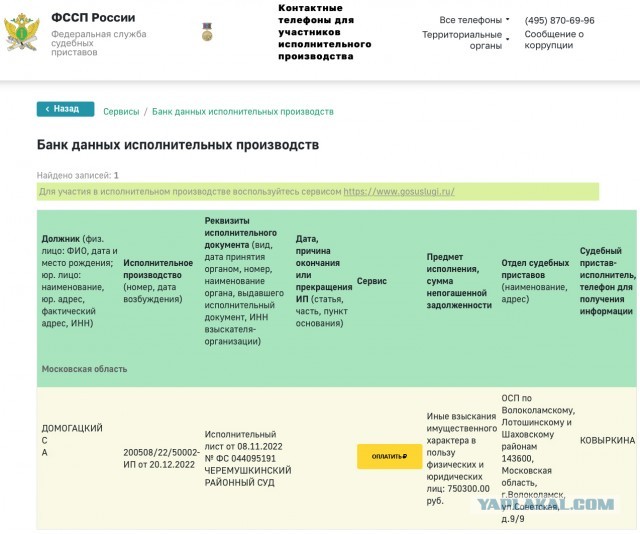
Task: Click Исполнительный лист от 08.11.2022 cell
Action: click(248, 458)
